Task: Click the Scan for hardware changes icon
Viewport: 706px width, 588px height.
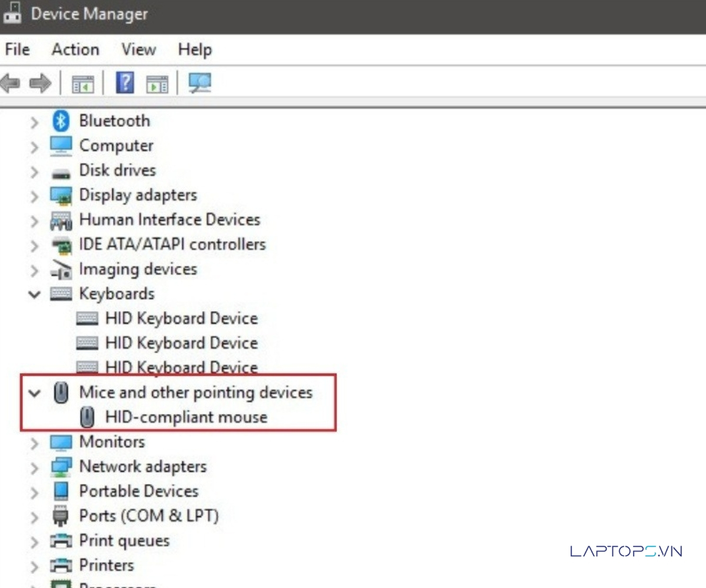Action: [199, 83]
